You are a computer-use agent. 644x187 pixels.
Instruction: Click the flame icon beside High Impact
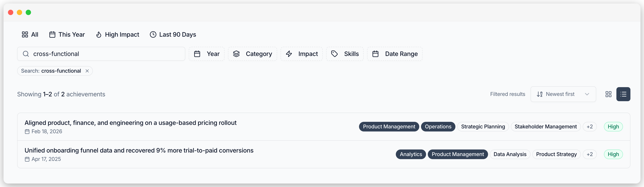pos(99,34)
